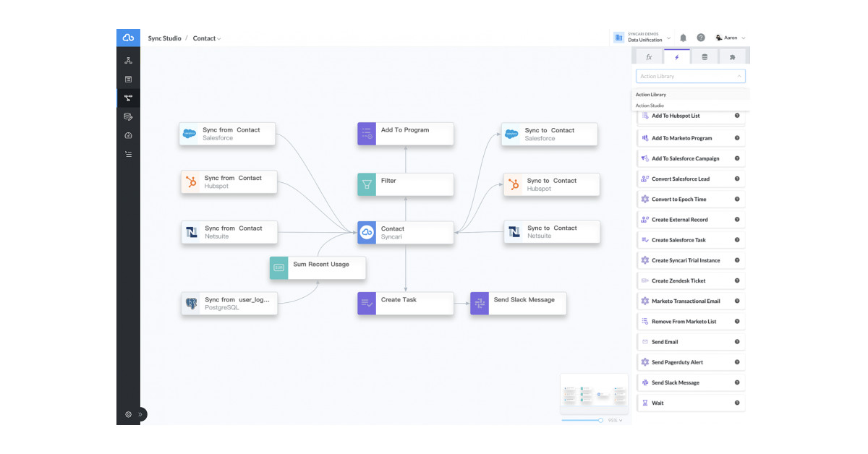This screenshot has width=868, height=454.
Task: Click info icon for Send Email
Action: (737, 342)
